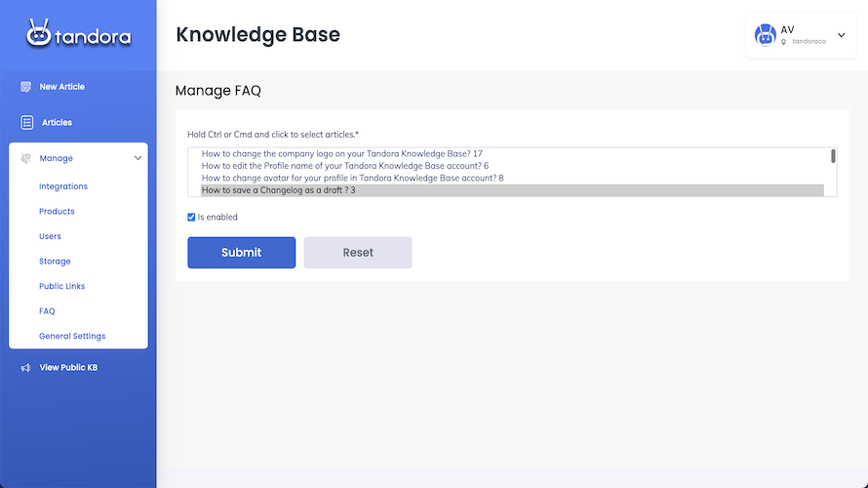Click the Manage label in sidebar
Screen dimensions: 868x488
tap(56, 158)
